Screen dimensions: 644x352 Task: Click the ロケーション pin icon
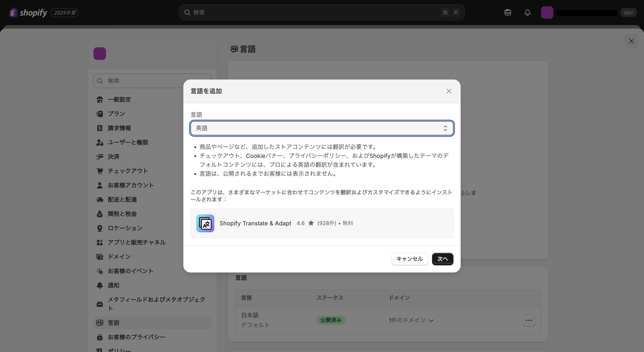point(100,228)
